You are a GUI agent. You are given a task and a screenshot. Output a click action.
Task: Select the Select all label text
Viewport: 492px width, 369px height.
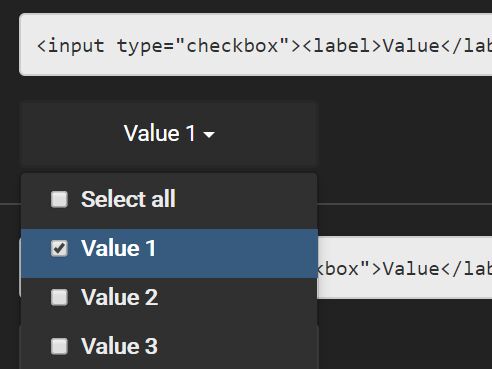tap(128, 199)
